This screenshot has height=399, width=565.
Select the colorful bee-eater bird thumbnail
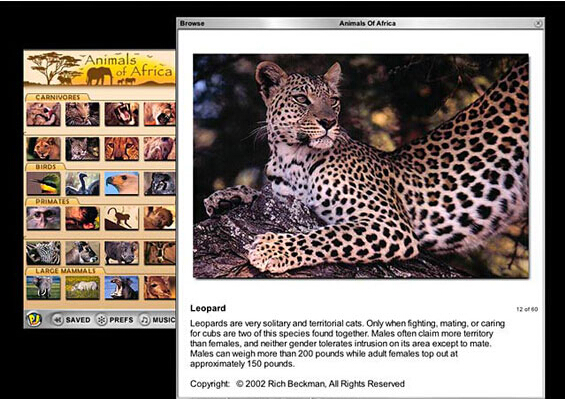tap(43, 183)
